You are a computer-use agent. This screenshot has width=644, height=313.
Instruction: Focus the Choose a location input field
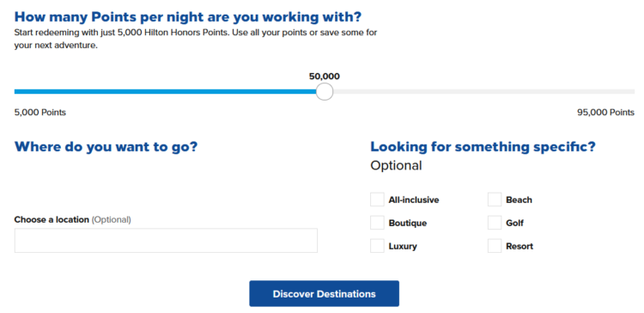[166, 241]
